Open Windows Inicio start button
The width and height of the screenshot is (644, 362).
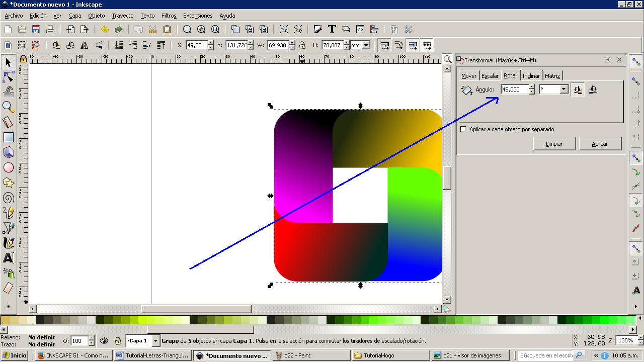[x=15, y=355]
